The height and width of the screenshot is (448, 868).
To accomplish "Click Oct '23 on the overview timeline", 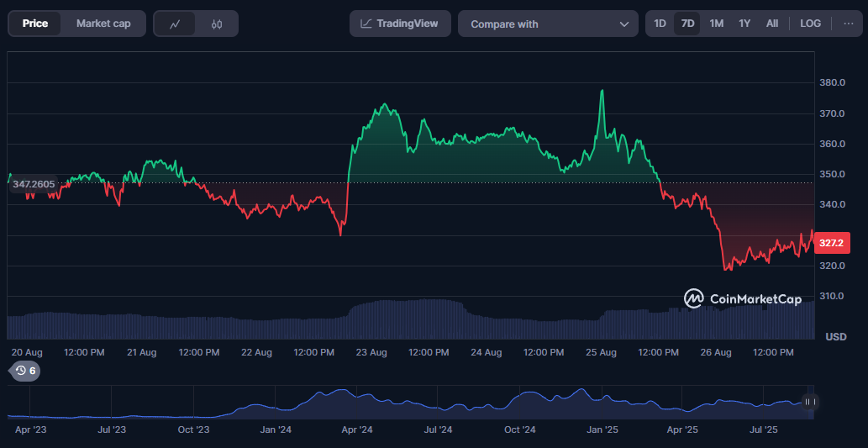I will (x=194, y=430).
